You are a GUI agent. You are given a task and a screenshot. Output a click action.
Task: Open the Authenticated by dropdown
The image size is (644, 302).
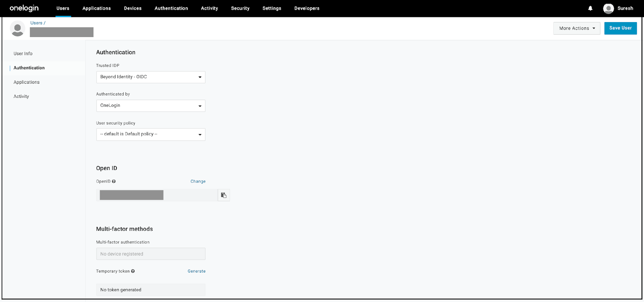tap(151, 105)
